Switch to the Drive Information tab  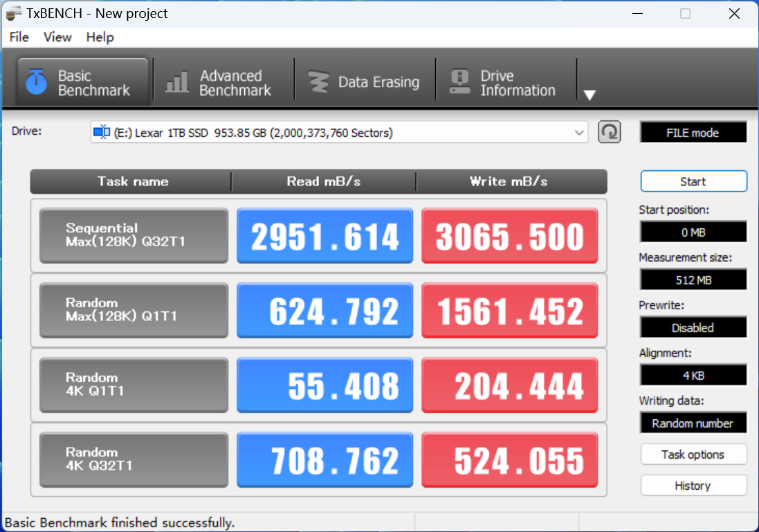click(506, 82)
